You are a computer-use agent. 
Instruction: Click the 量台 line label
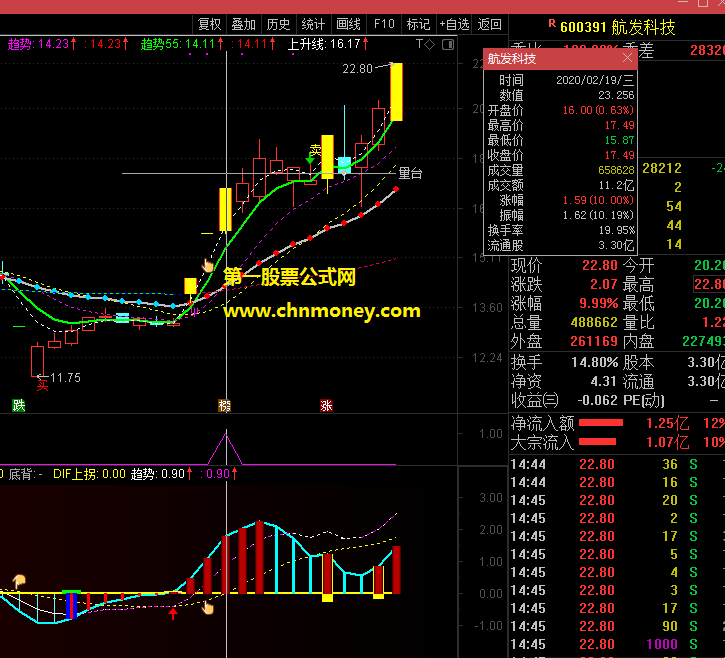411,173
